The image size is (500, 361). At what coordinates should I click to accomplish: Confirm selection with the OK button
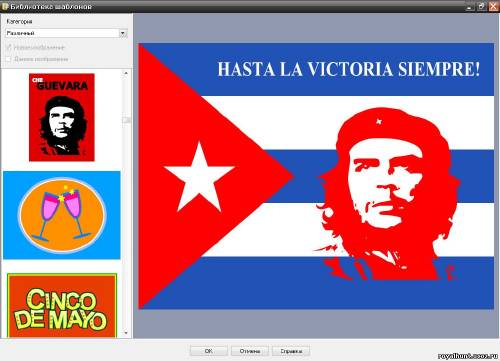click(209, 351)
